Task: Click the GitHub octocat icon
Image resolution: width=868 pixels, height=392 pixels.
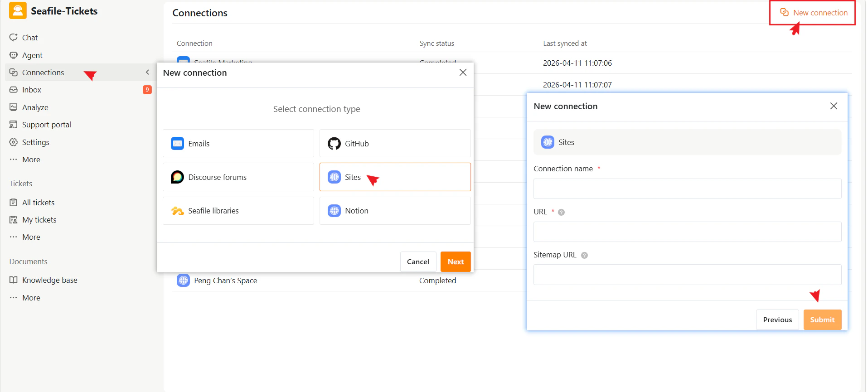Action: [335, 144]
